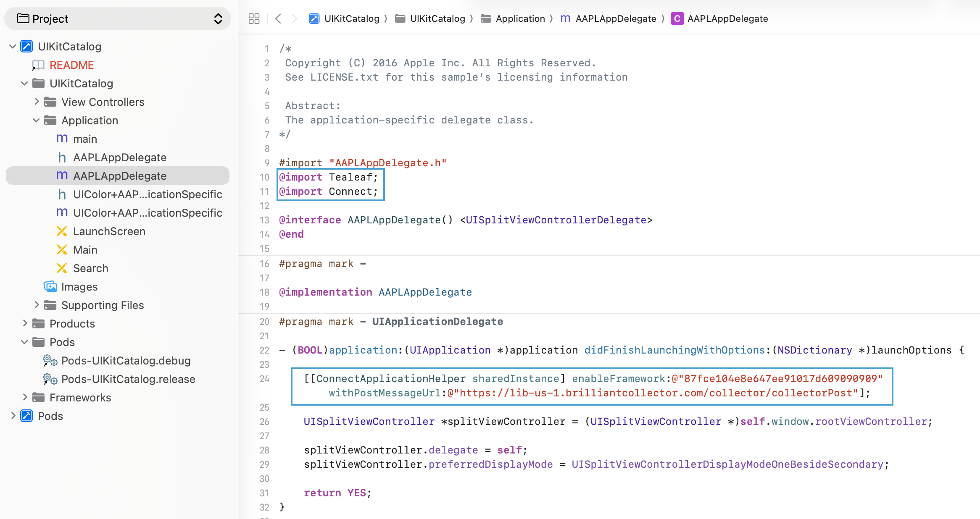The width and height of the screenshot is (980, 519).
Task: Click line number 24 in editor gutter
Action: pos(264,378)
